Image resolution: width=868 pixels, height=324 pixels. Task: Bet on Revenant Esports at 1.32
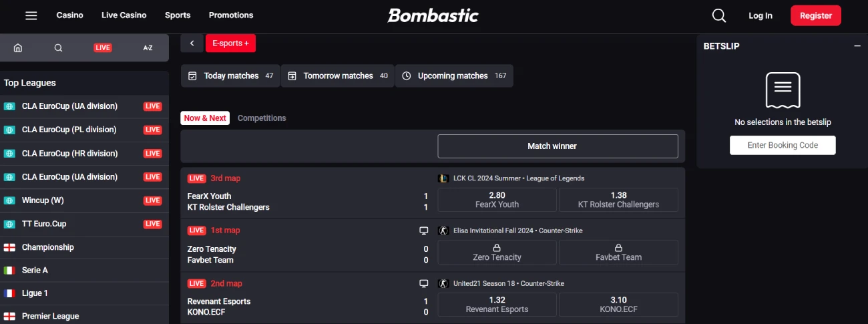click(497, 305)
